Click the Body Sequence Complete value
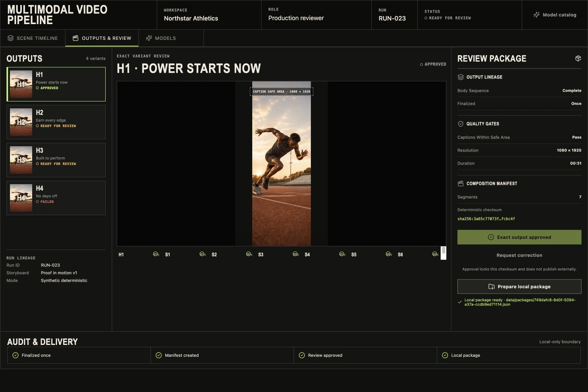588x392 pixels. click(x=572, y=91)
